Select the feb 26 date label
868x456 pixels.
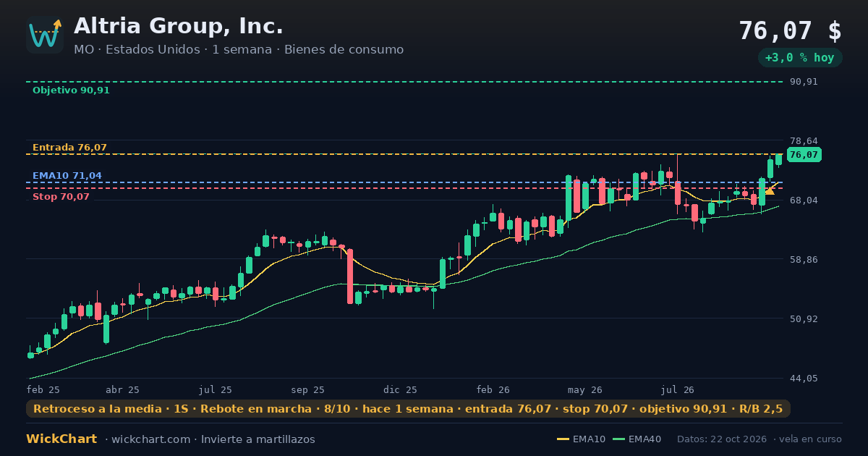(493, 390)
